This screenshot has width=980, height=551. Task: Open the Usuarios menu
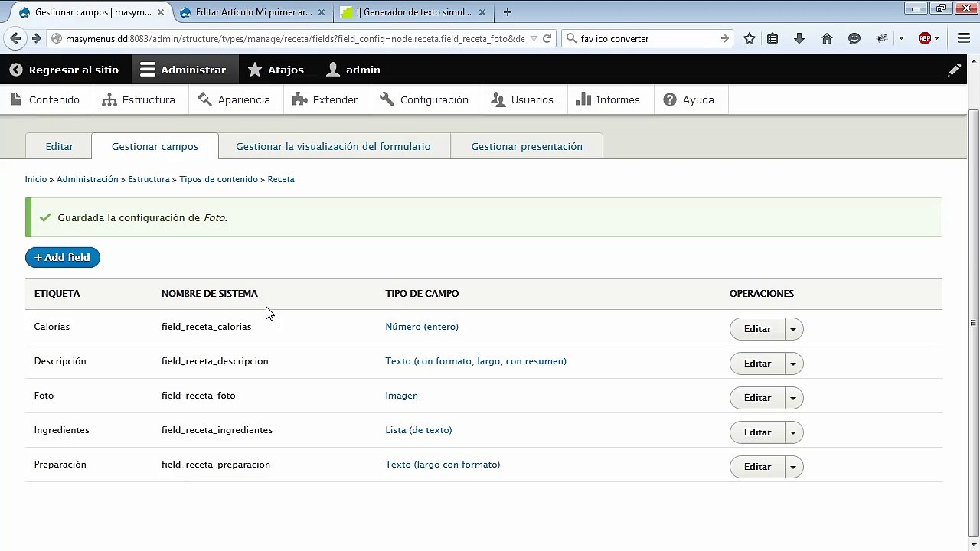(x=523, y=99)
